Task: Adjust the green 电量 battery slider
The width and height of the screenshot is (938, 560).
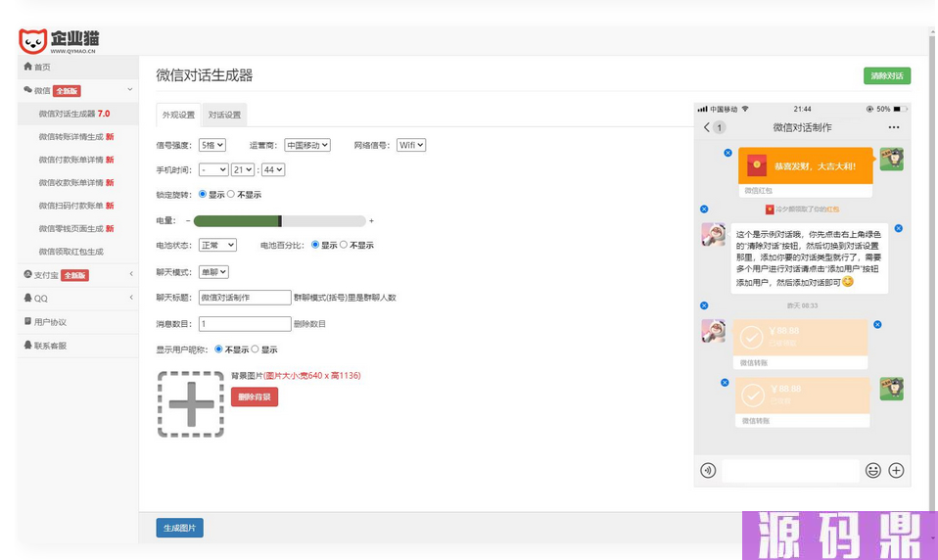Action: pyautogui.click(x=279, y=221)
